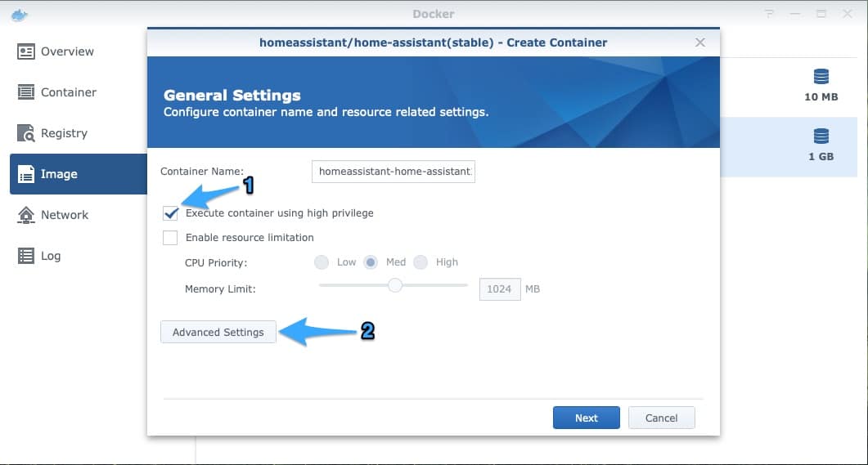Image resolution: width=868 pixels, height=465 pixels.
Task: Click the Container Name text field
Action: coord(394,172)
